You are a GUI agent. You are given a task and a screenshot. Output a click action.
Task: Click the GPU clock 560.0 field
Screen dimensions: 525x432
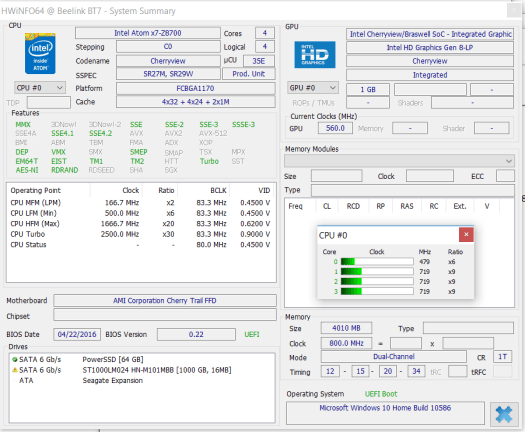335,128
